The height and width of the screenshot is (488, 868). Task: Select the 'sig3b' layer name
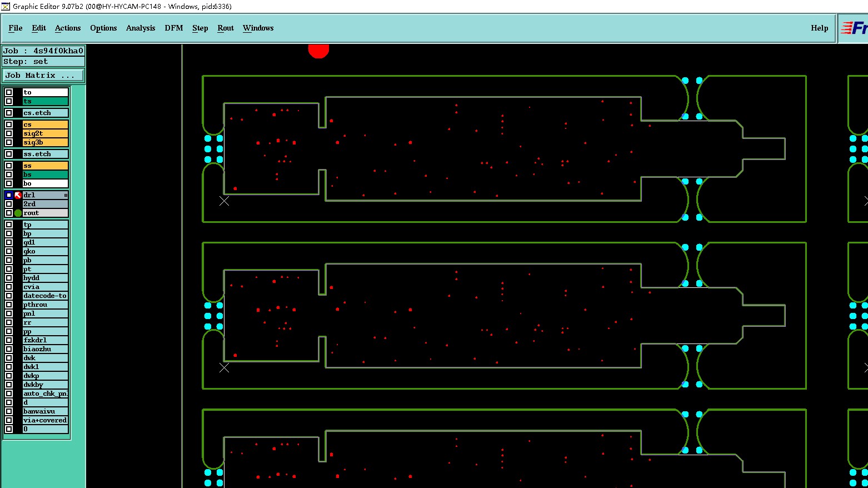[x=45, y=142]
